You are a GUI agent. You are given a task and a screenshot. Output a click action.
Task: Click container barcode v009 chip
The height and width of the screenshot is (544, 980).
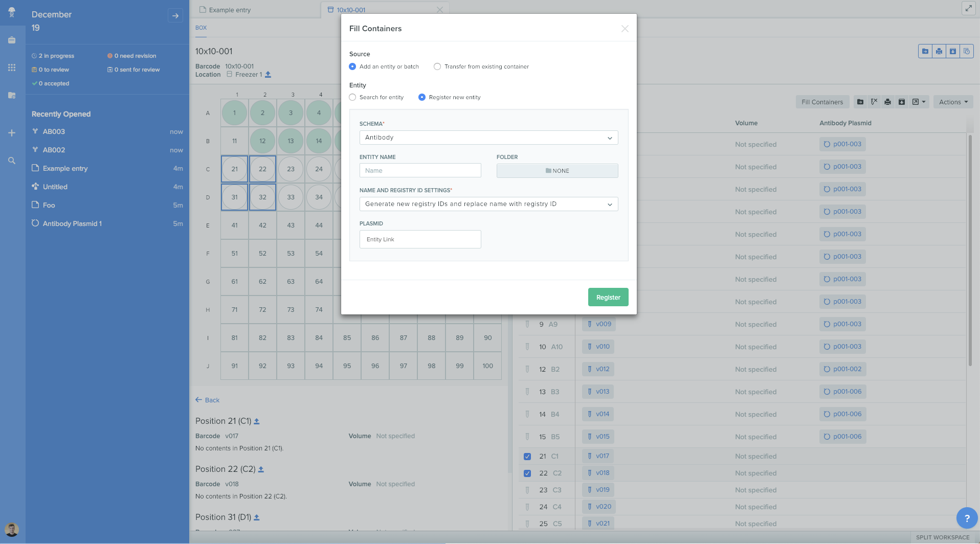tap(599, 324)
